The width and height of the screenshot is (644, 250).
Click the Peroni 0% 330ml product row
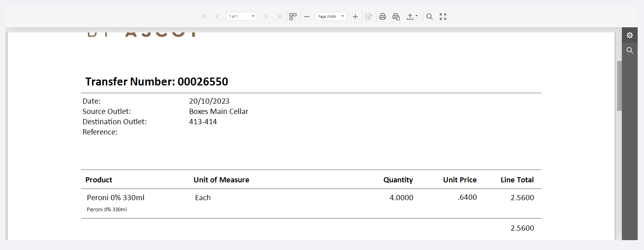tap(116, 198)
